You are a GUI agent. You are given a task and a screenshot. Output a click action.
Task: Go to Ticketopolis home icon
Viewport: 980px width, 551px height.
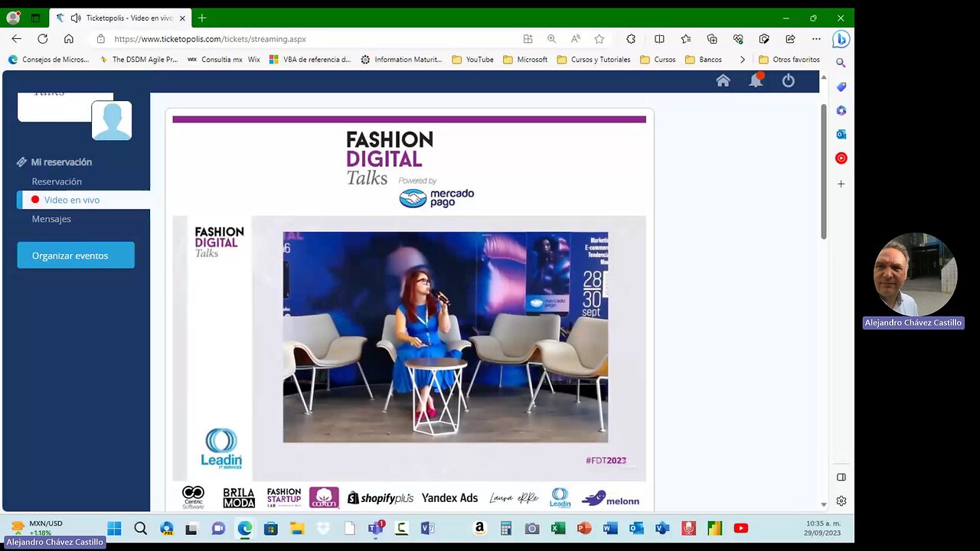(723, 81)
